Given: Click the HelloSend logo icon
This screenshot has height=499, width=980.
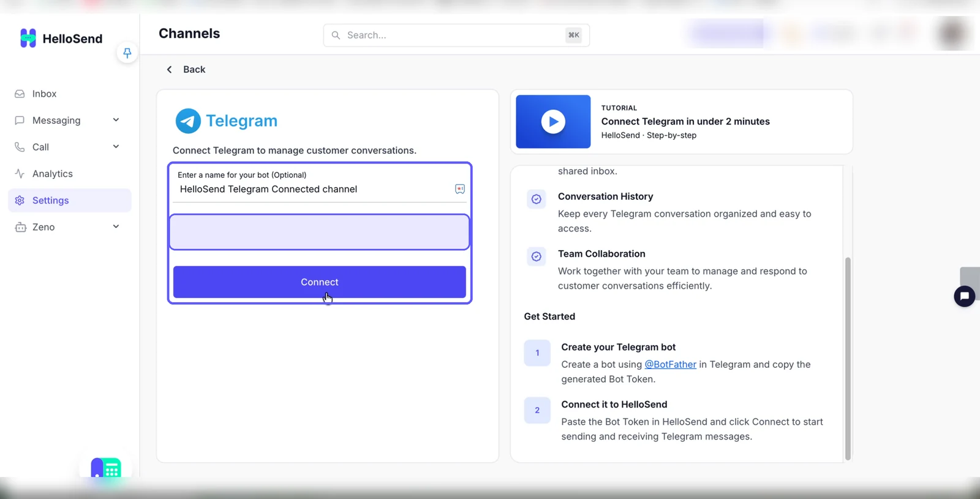Looking at the screenshot, I should point(28,38).
